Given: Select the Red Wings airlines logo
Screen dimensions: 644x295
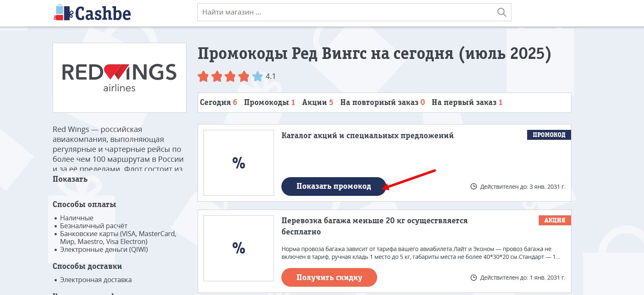Looking at the screenshot, I should coord(119,77).
